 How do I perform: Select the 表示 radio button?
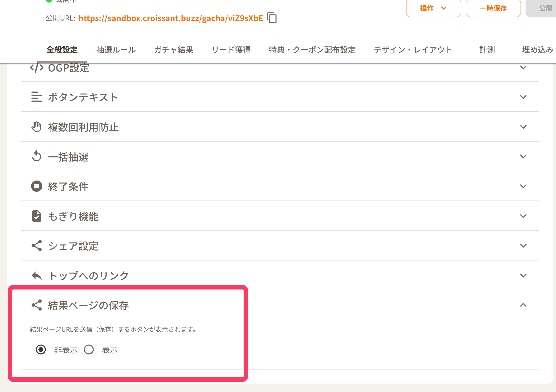point(89,350)
